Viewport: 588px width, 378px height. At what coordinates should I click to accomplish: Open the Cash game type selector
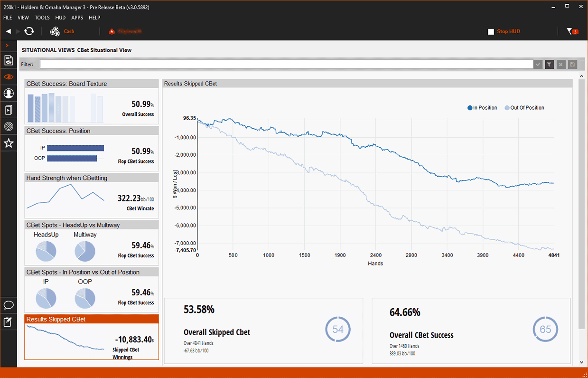[x=62, y=31]
